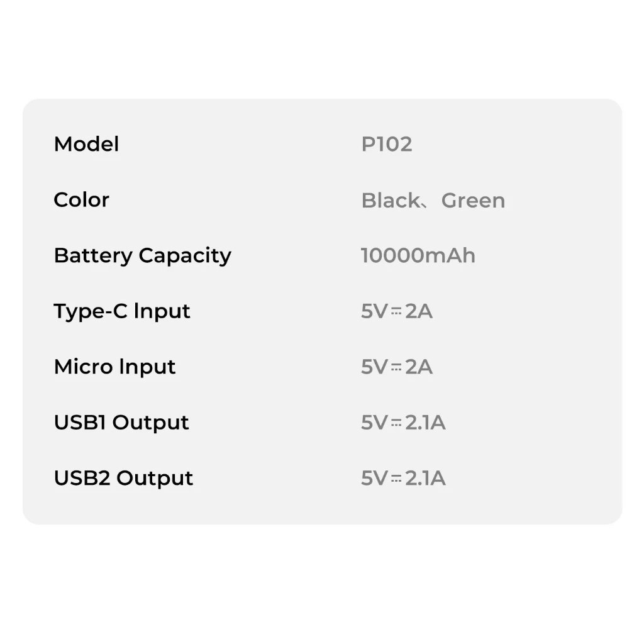The image size is (644, 644).
Task: Click the direct-current symbol in Micro Input row
Action: (x=396, y=367)
